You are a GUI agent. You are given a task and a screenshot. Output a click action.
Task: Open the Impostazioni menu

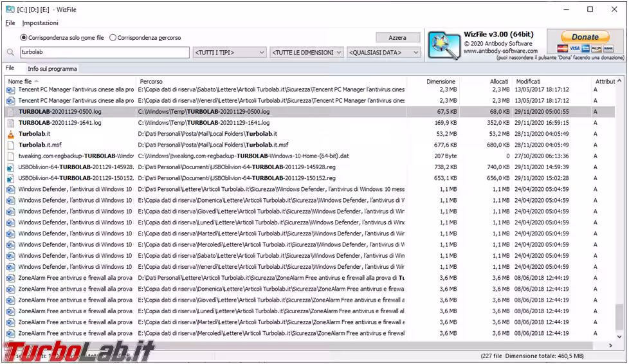point(40,23)
